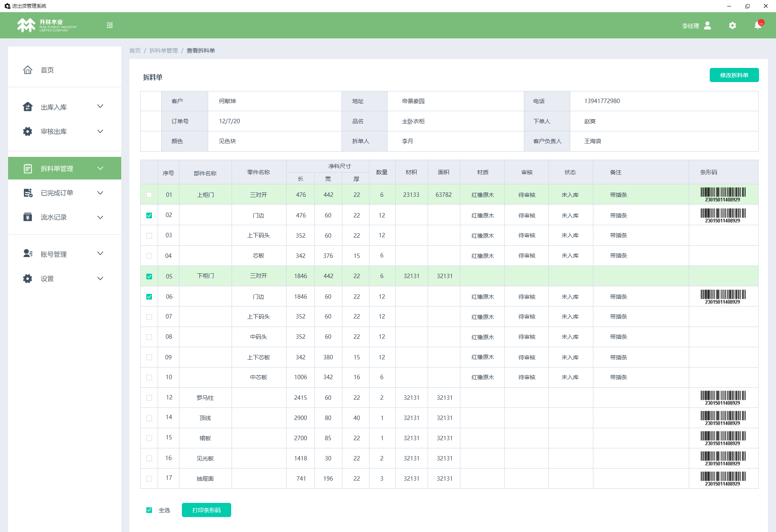Check the checkbox for row 10
The height and width of the screenshot is (532, 776).
pos(149,378)
